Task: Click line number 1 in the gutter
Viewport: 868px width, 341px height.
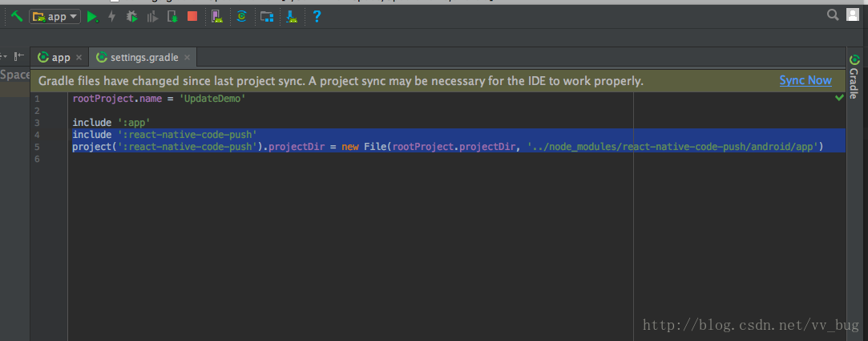Action: pos(37,99)
